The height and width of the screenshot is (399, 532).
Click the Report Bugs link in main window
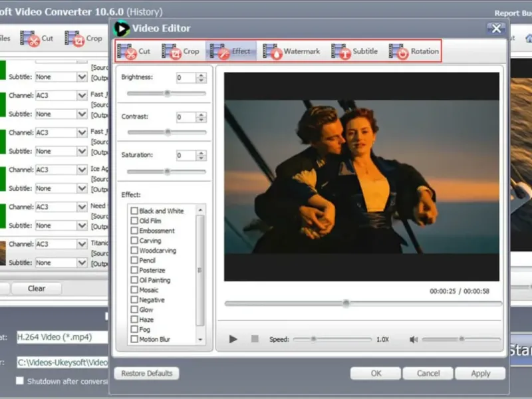(513, 13)
